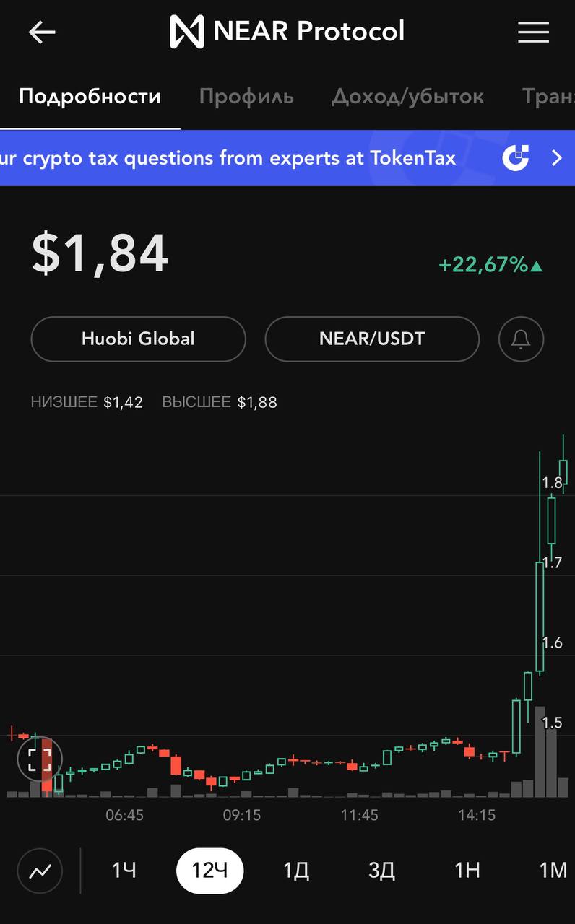The image size is (575, 924).
Task: Open the partly hidden Транз… tab
Action: (548, 97)
